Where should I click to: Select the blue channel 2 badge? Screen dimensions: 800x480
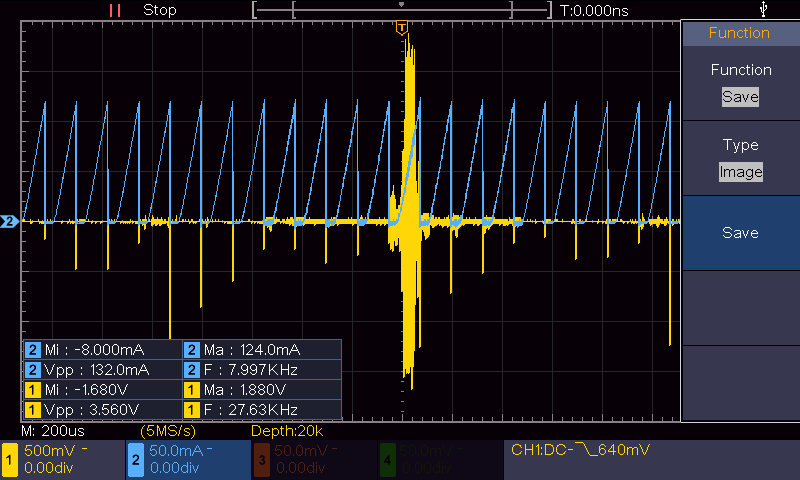(x=135, y=460)
